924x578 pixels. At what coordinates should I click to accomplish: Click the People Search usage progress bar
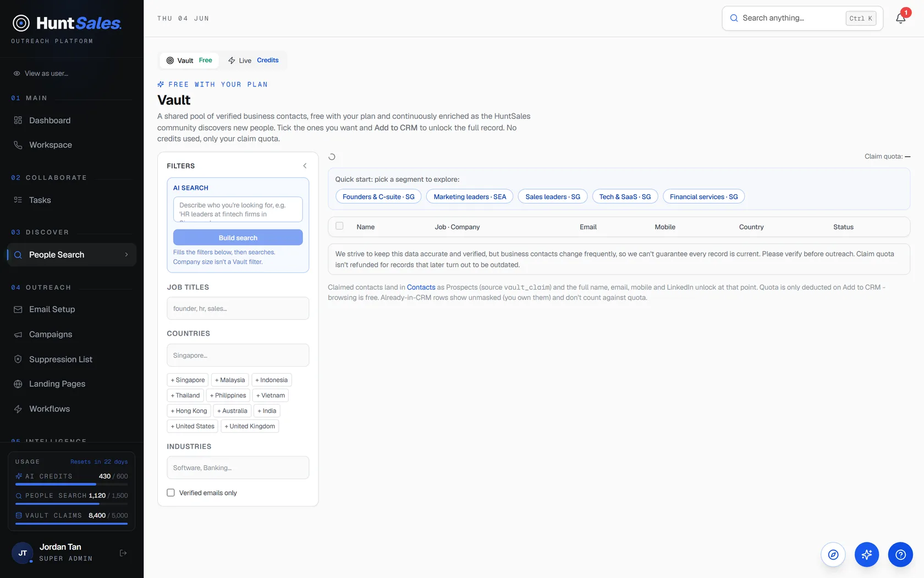[71, 504]
